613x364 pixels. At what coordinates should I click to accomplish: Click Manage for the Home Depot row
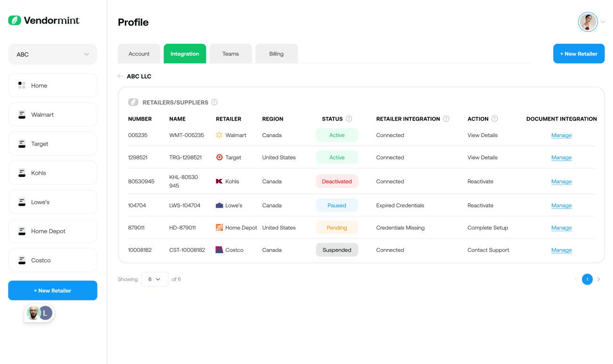(562, 227)
